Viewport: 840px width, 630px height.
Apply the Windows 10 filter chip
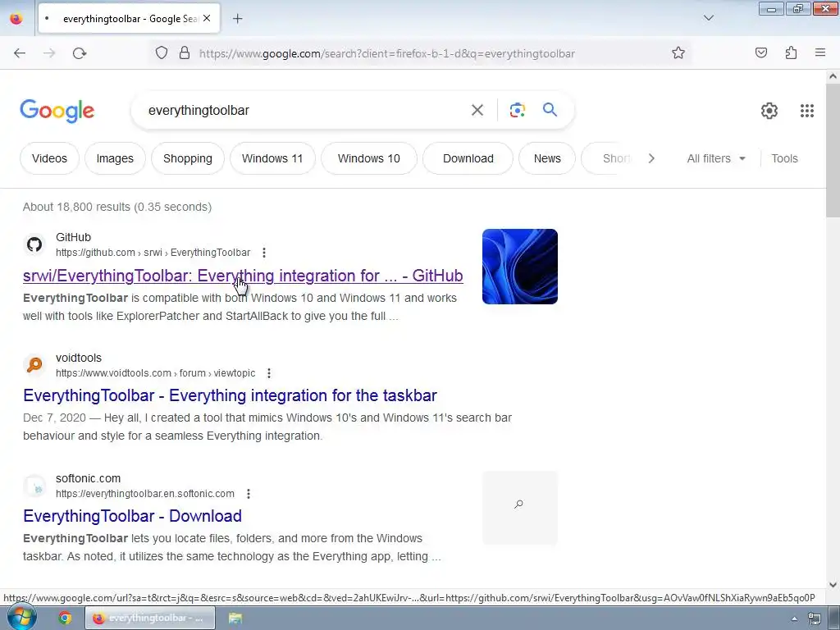368,158
